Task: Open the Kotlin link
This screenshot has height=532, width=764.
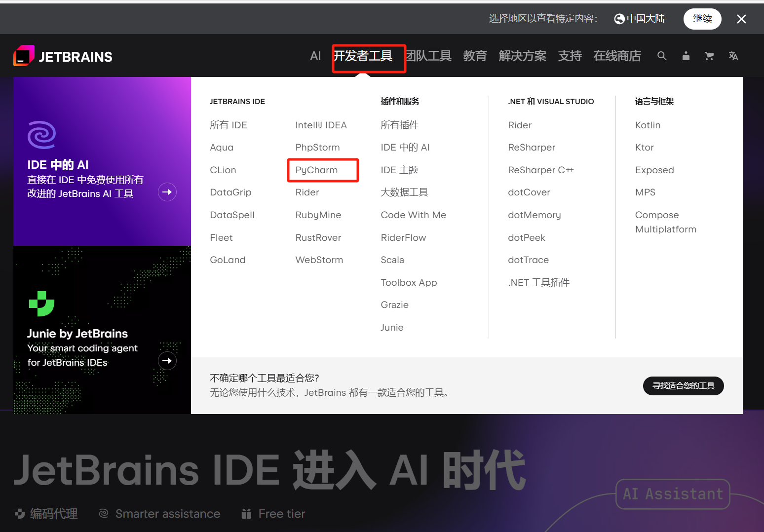Action: point(648,125)
